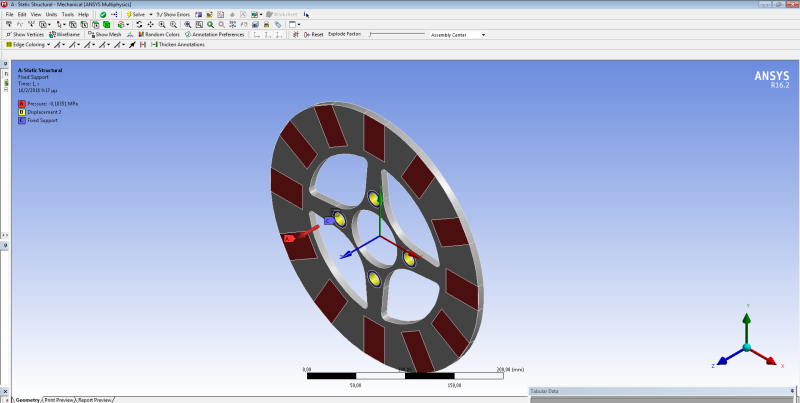The image size is (800, 403).
Task: Click the outline panel pin icon
Action: pyautogui.click(x=5, y=64)
